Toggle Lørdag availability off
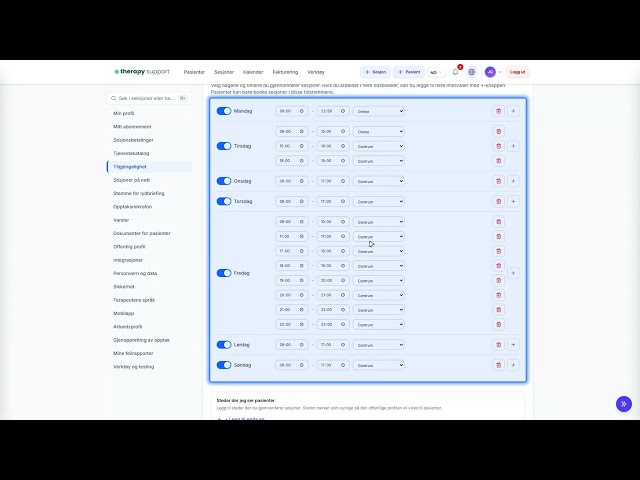Screen dimensions: 640x480 [x=224, y=344]
